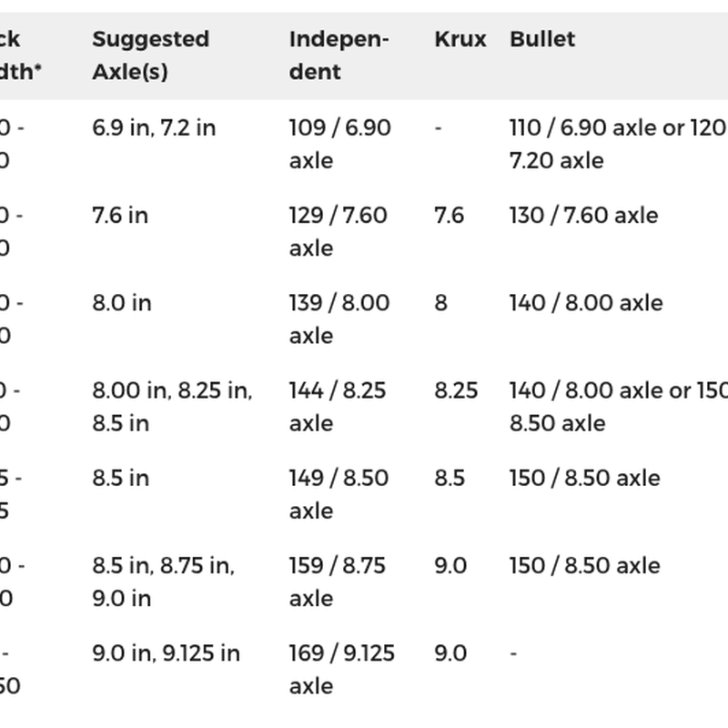Click the "130 / 7.60 axle" Bullet cell
Image resolution: width=728 pixels, height=728 pixels.
pyautogui.click(x=583, y=216)
